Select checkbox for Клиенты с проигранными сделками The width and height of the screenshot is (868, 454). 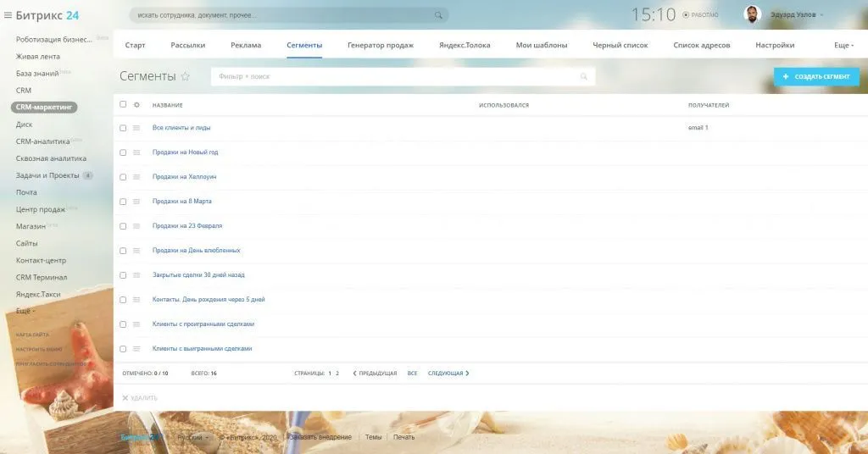123,324
